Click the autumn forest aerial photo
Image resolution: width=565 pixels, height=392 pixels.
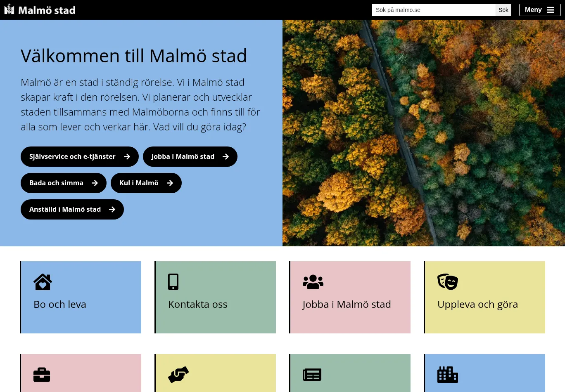(x=423, y=133)
